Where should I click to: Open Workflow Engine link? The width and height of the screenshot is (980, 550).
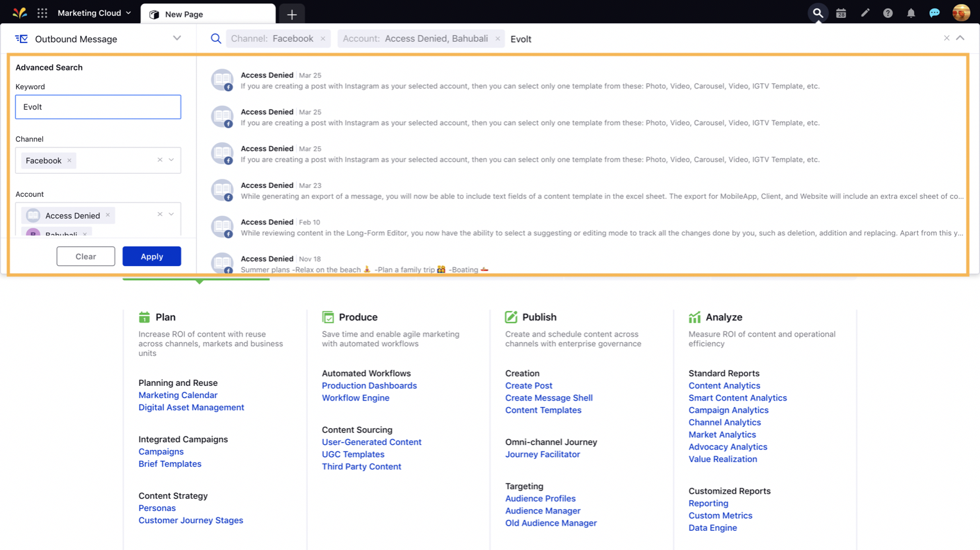[355, 398]
